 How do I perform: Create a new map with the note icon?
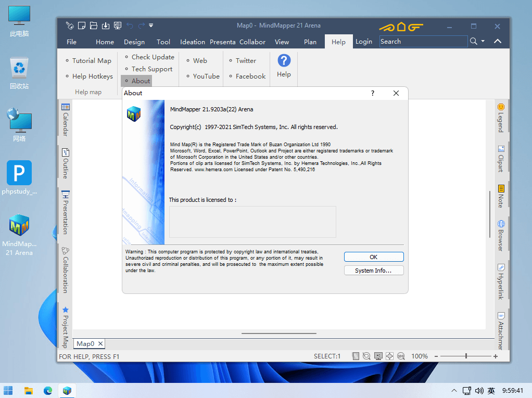click(81, 25)
